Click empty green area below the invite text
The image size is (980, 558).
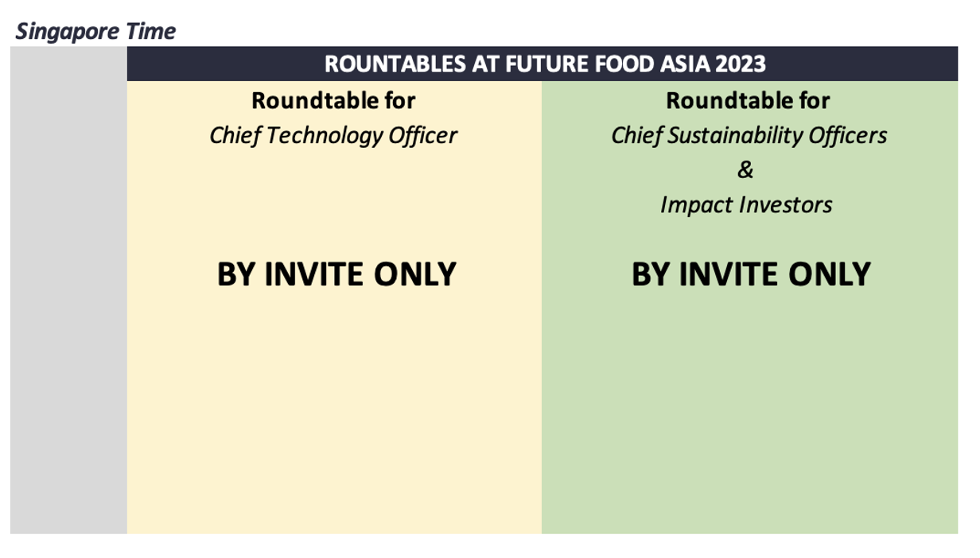coord(749,413)
